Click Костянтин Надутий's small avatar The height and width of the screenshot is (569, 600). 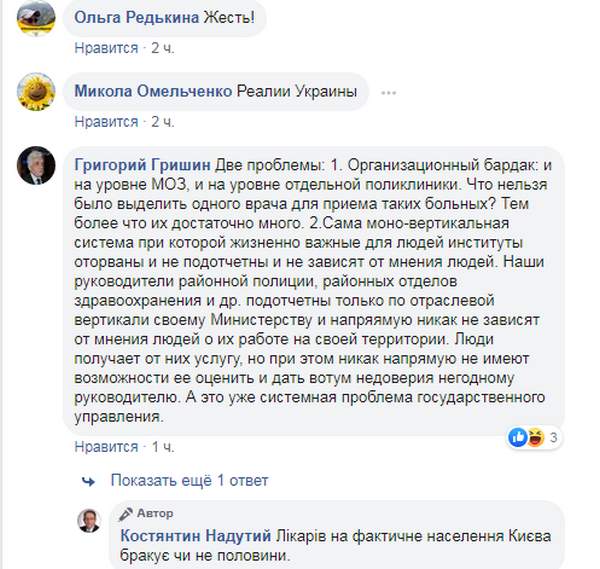point(89,521)
